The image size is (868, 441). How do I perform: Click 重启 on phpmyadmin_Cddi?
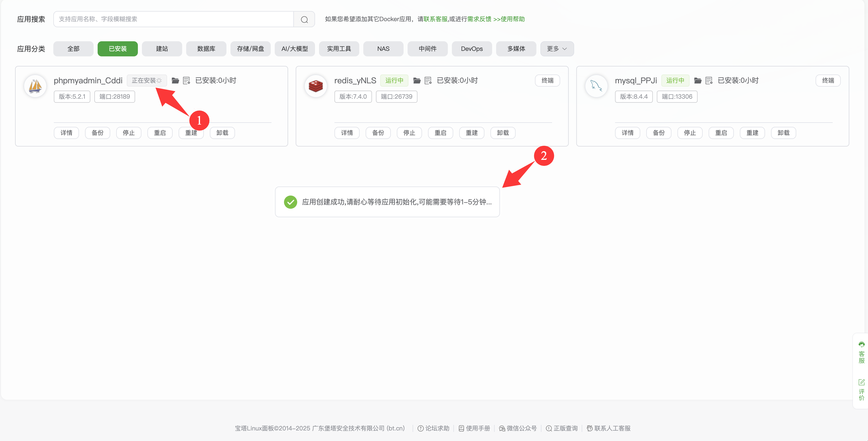point(160,133)
